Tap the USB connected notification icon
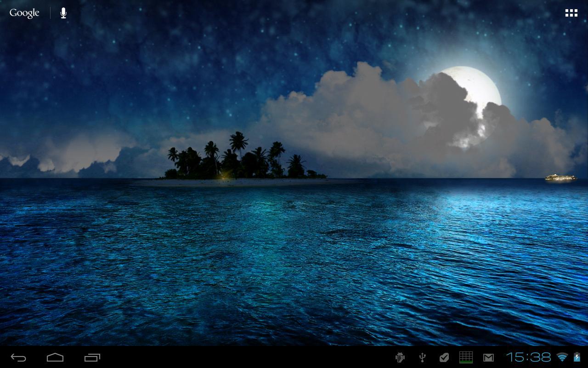This screenshot has height=368, width=588. [x=422, y=357]
